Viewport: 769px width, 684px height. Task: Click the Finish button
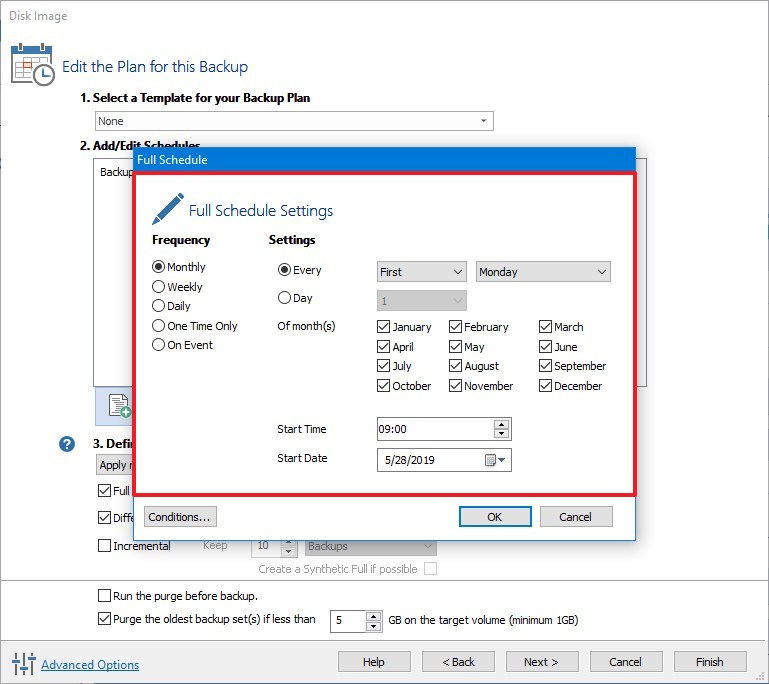(x=710, y=662)
